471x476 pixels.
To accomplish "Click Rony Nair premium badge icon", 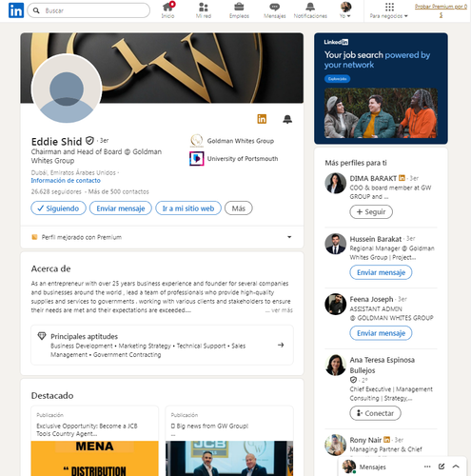I will [386, 440].
